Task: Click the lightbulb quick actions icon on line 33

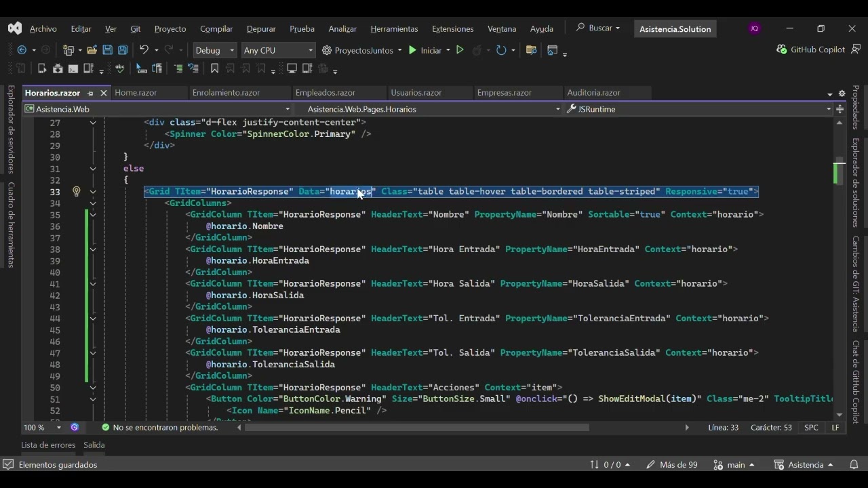Action: tap(77, 192)
